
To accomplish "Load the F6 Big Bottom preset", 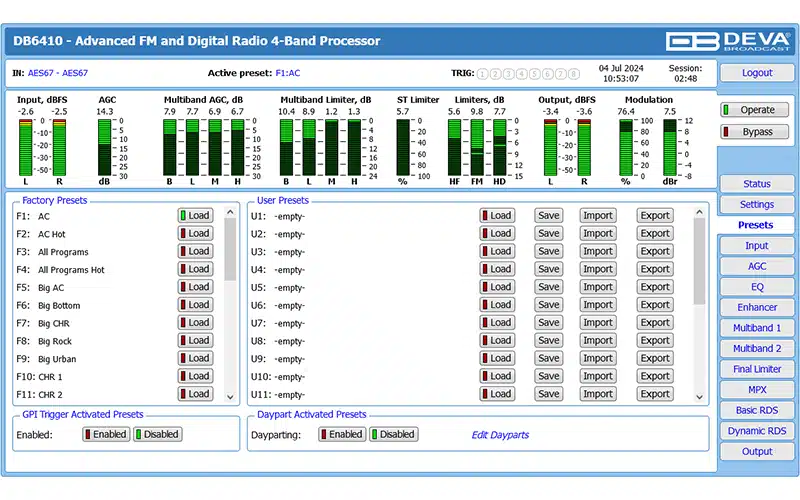I will (195, 305).
